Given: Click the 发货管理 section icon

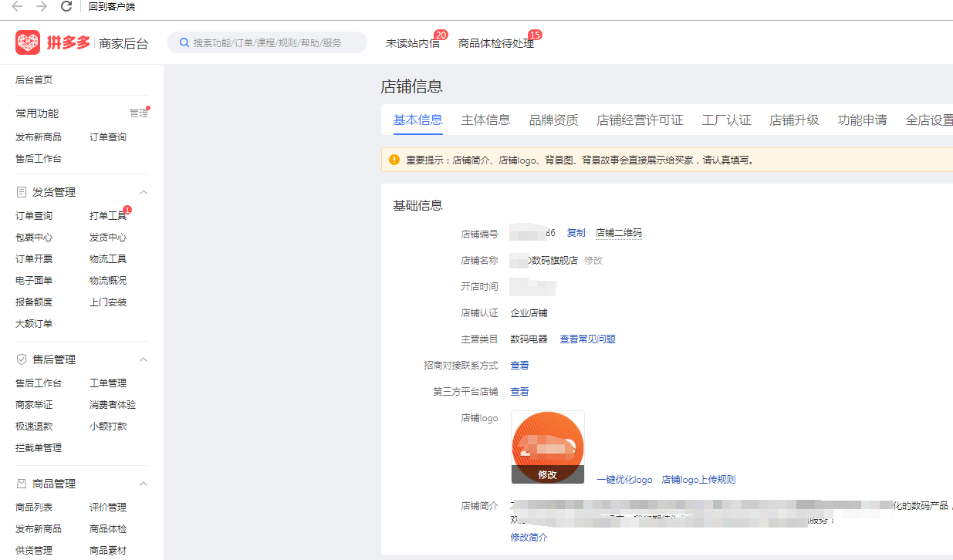Looking at the screenshot, I should pos(22,191).
